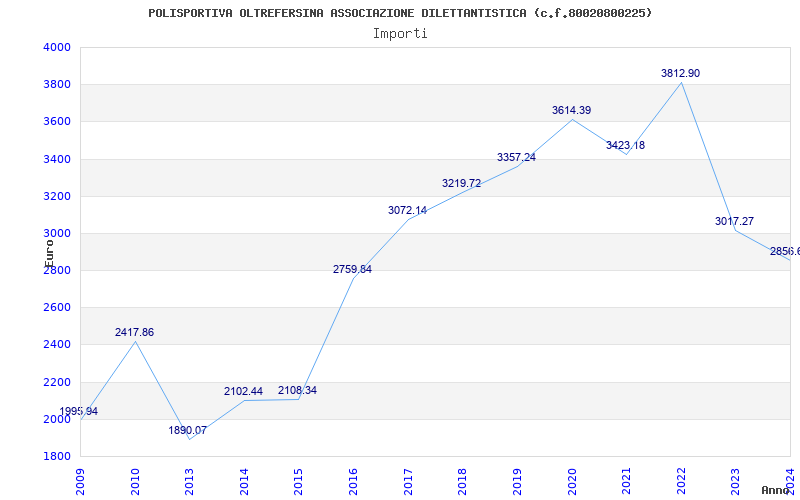800x500 pixels.
Task: Click the 'Importi' subtitle
Action: [400, 34]
